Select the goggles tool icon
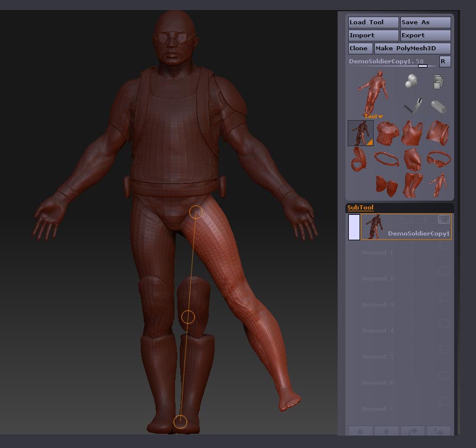The image size is (476, 448). [438, 159]
